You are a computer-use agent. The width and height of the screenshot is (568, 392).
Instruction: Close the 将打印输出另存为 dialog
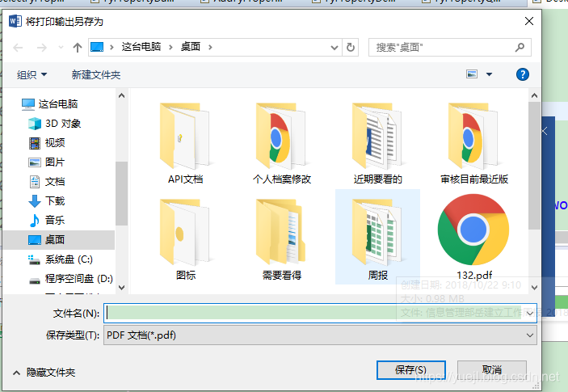pyautogui.click(x=529, y=21)
